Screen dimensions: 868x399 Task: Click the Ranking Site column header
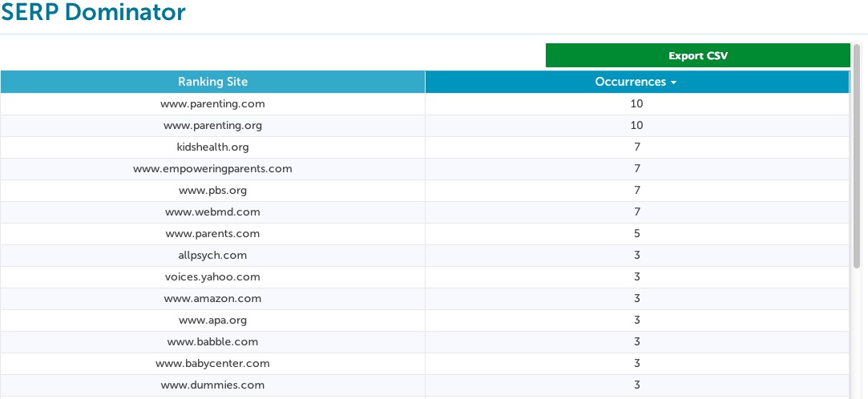click(212, 82)
